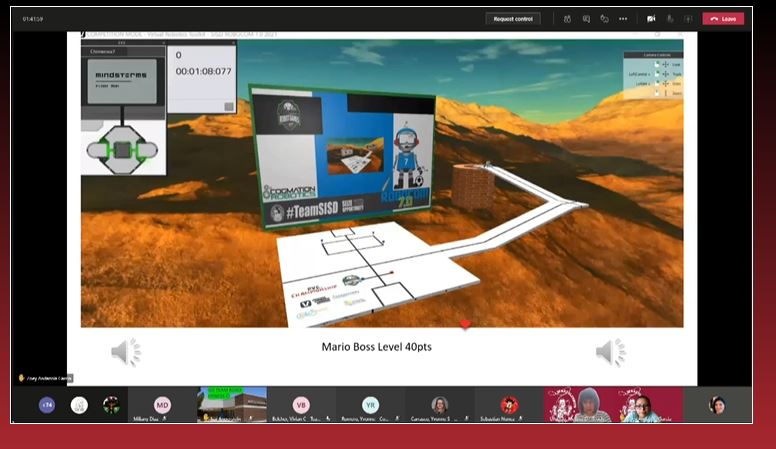Click the Camera Controls panel title
Image resolution: width=776 pixels, height=449 pixels.
(x=657, y=55)
